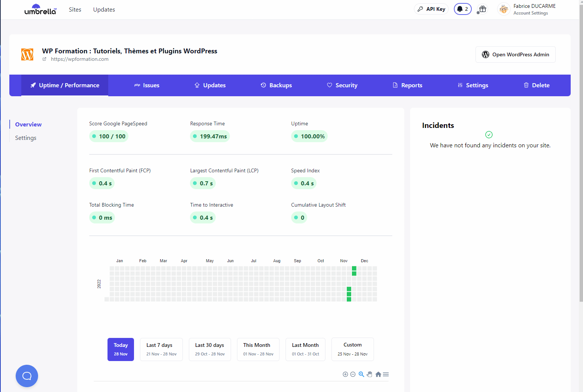Select the Today date range

coord(121,349)
